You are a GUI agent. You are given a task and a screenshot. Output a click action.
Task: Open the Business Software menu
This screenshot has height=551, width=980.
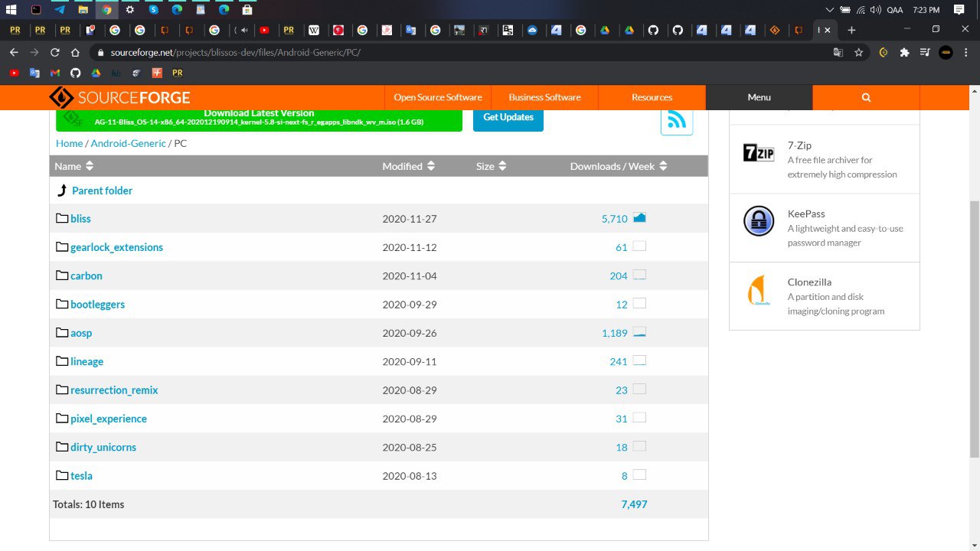tap(544, 97)
